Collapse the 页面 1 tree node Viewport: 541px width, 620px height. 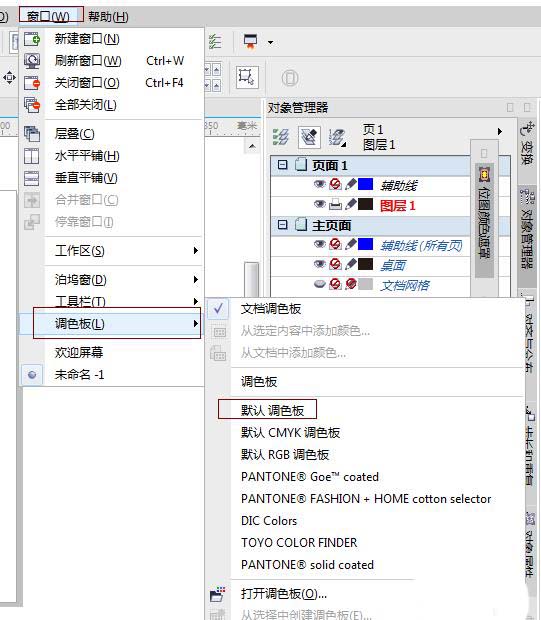click(x=282, y=164)
